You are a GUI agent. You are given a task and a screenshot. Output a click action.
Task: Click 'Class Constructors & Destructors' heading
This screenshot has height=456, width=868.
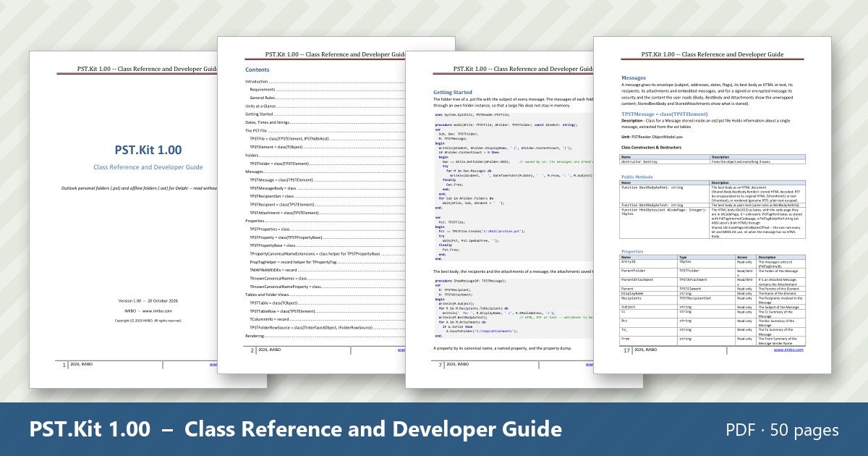(652, 148)
